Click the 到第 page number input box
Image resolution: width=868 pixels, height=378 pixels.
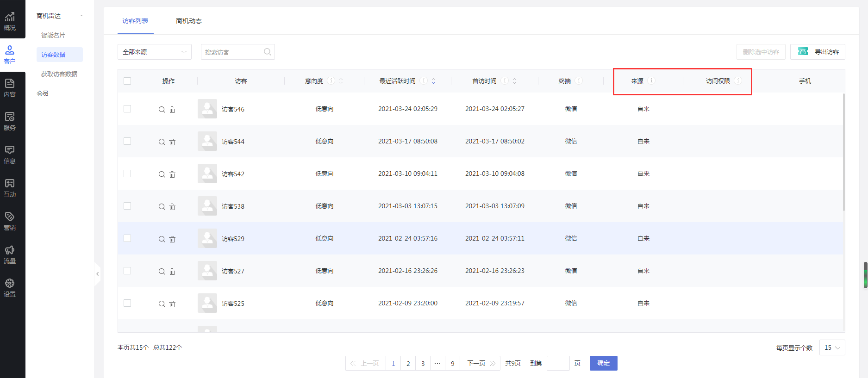[x=558, y=363]
